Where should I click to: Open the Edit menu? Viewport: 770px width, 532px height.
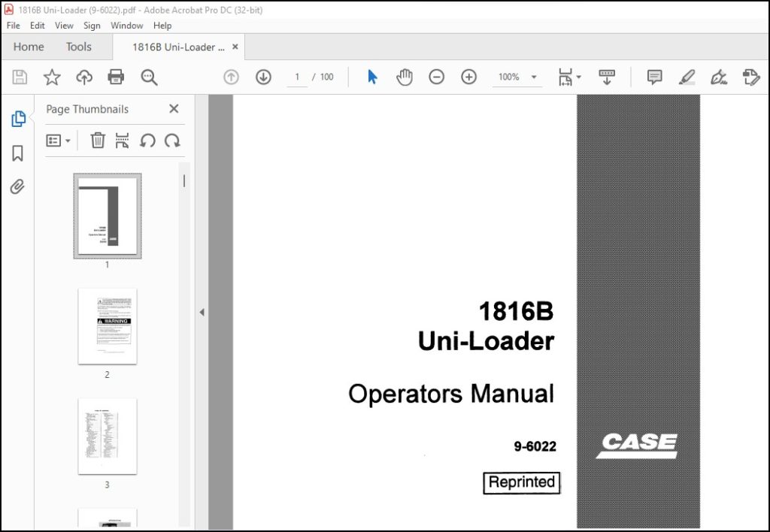(38, 26)
